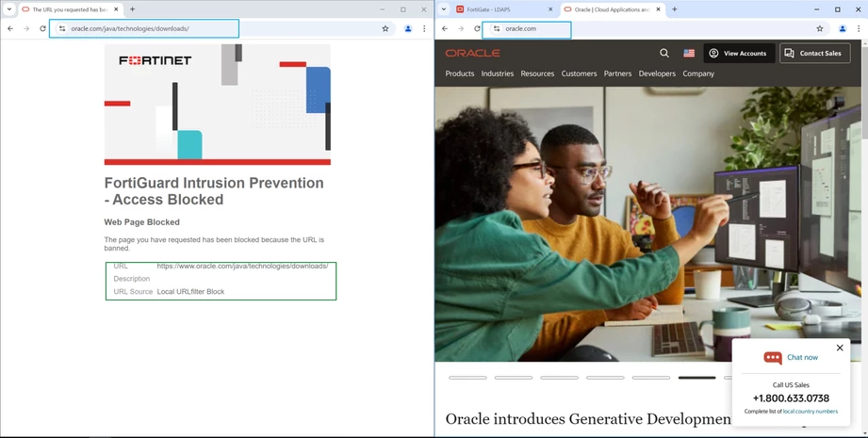Open tab search chevron in left window
868x438 pixels.
8,9
